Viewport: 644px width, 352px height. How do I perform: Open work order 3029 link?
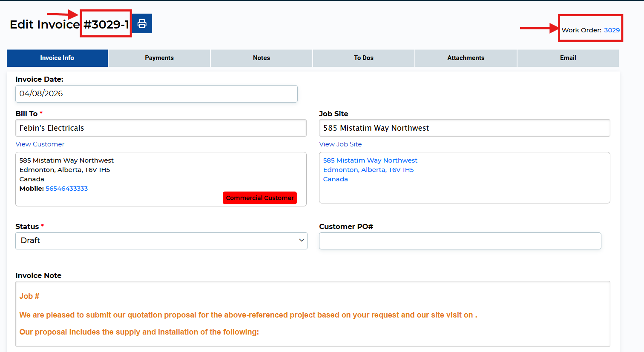[x=612, y=30]
